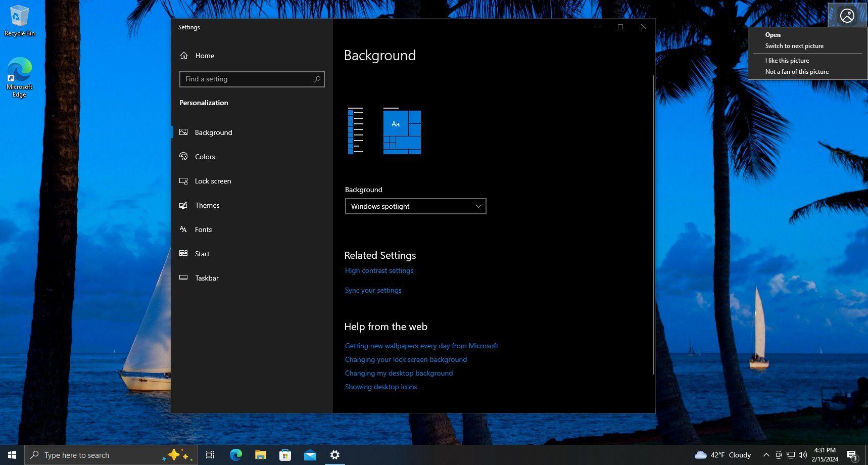Open network status from the tray
Image resolution: width=868 pixels, height=465 pixels.
[791, 455]
